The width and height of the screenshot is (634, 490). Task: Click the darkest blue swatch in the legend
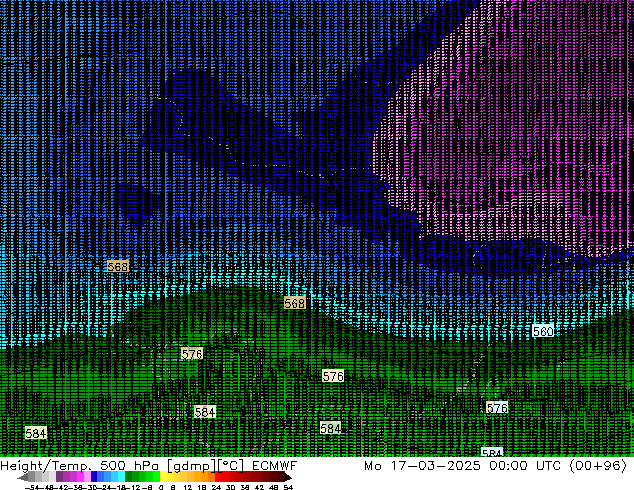point(94,476)
